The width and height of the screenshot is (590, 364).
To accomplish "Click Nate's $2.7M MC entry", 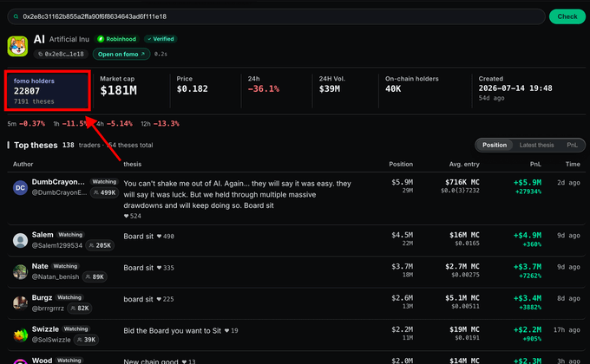I will point(462,267).
